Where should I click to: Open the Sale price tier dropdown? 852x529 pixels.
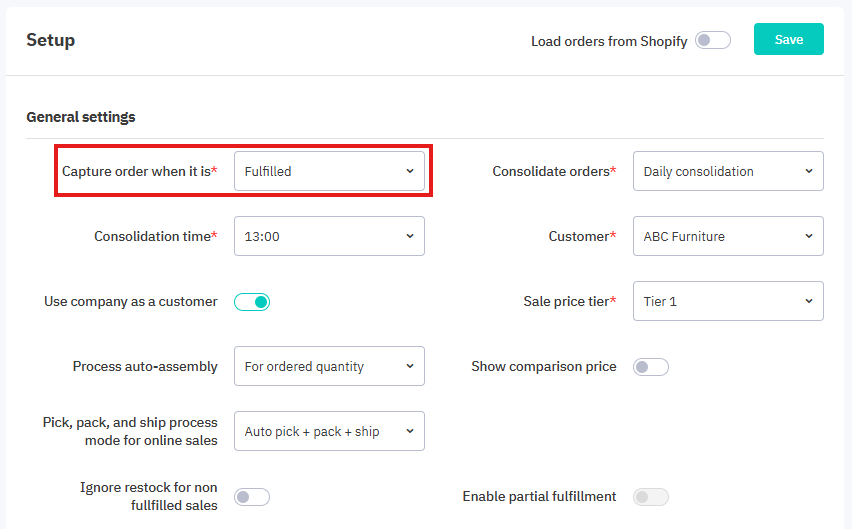pos(727,301)
